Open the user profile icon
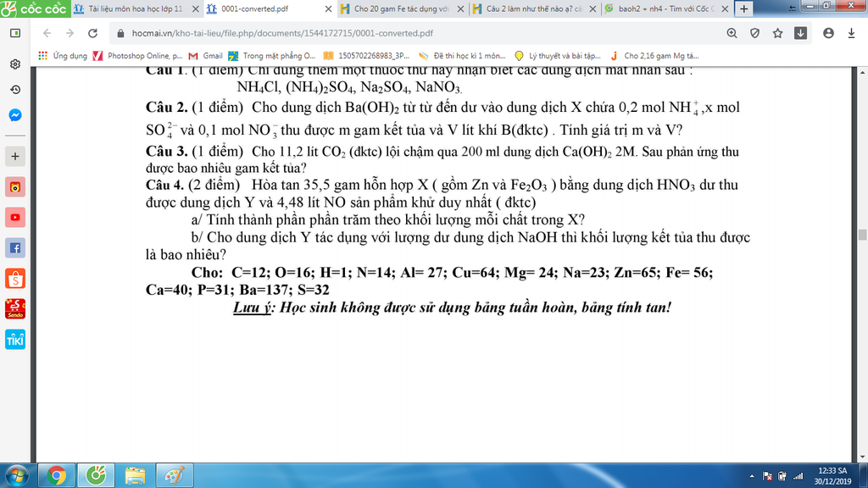This screenshot has height=488, width=868. (x=828, y=33)
